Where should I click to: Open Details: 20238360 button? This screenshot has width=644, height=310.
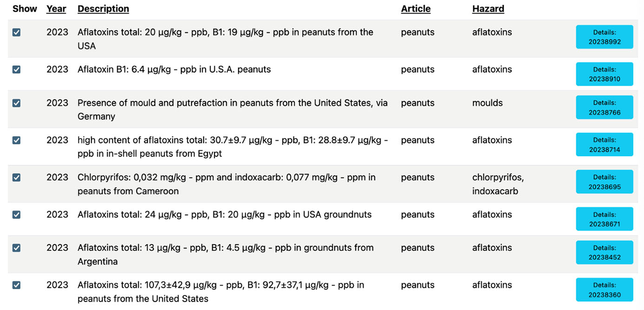604,290
